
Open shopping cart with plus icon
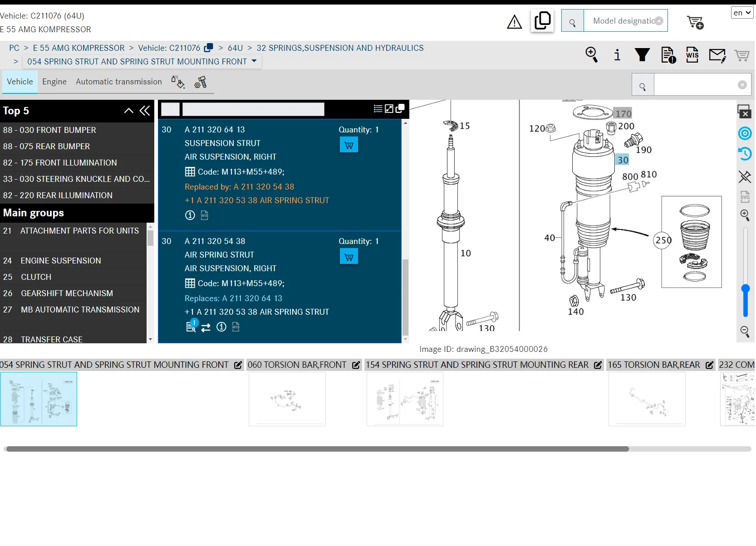click(x=695, y=22)
